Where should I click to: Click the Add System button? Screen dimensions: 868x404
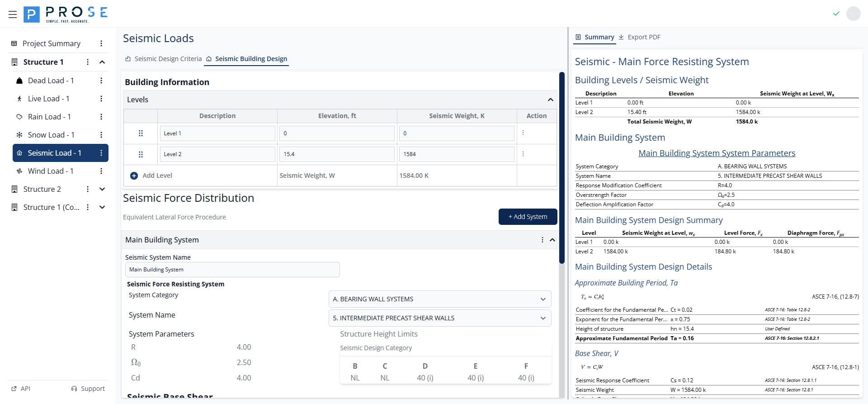click(x=528, y=217)
